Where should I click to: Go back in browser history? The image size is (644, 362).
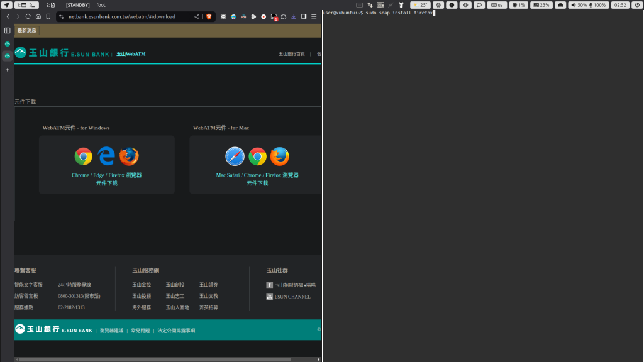8,17
